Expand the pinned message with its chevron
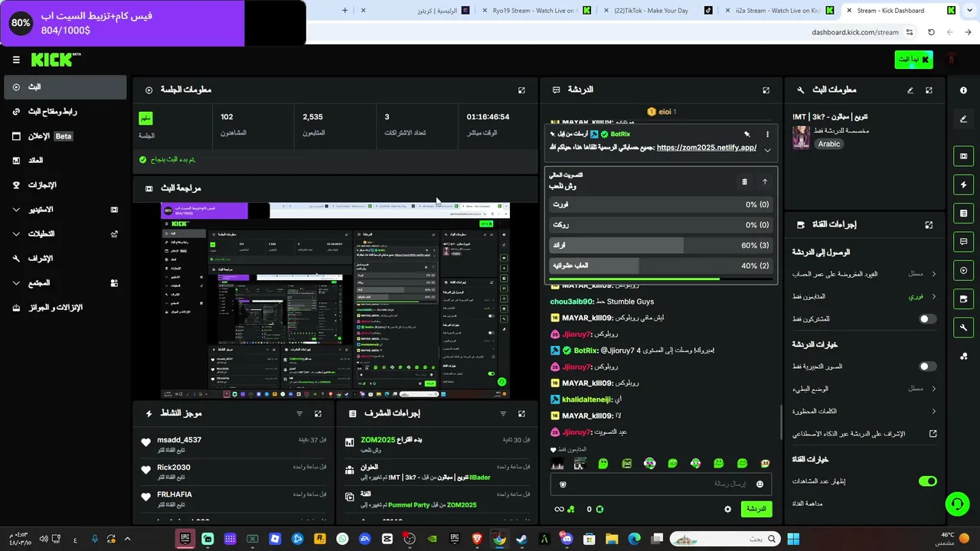 [x=767, y=150]
